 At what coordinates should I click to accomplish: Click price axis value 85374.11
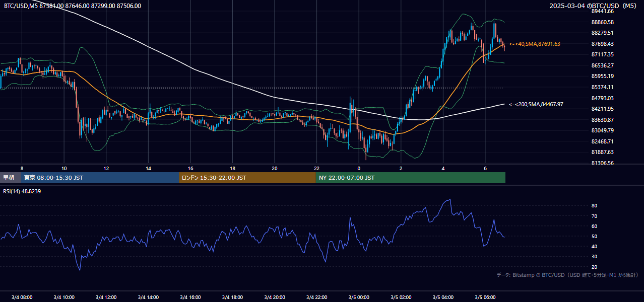point(602,87)
